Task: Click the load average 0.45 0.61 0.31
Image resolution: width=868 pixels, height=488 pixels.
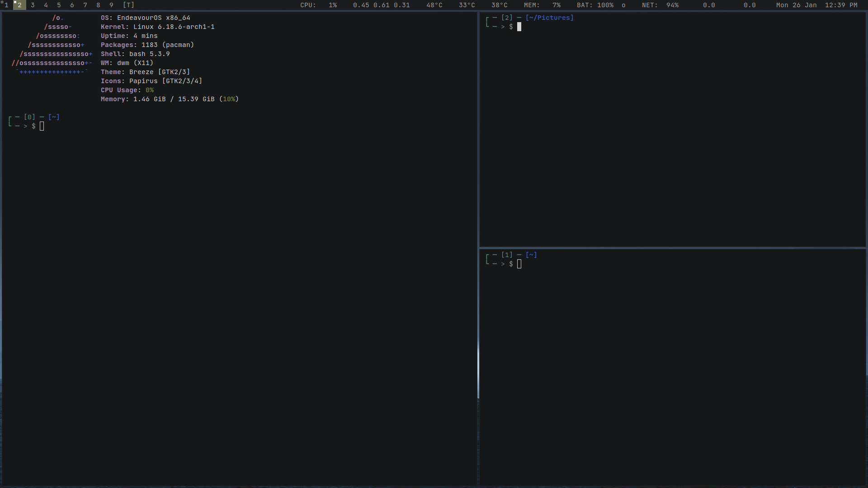Action: (381, 5)
